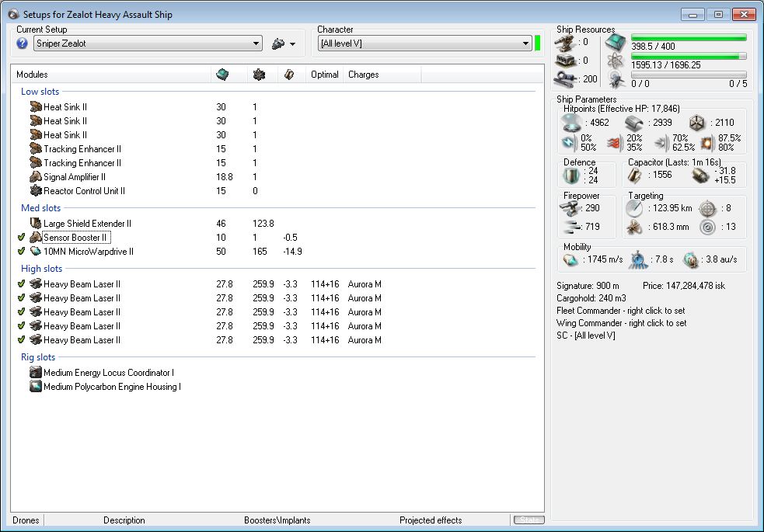Click the Low slots group heading
The height and width of the screenshot is (532, 764).
(x=40, y=92)
